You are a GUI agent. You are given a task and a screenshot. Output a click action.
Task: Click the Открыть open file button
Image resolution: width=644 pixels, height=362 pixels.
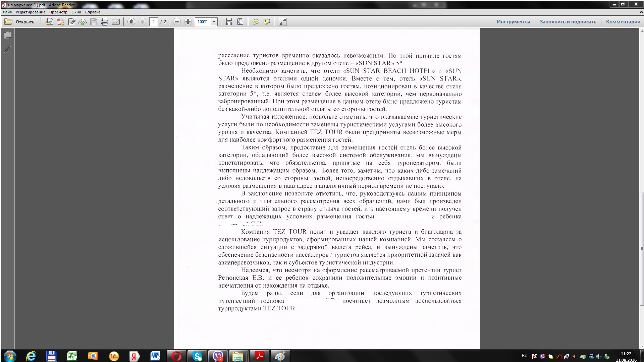(x=20, y=22)
